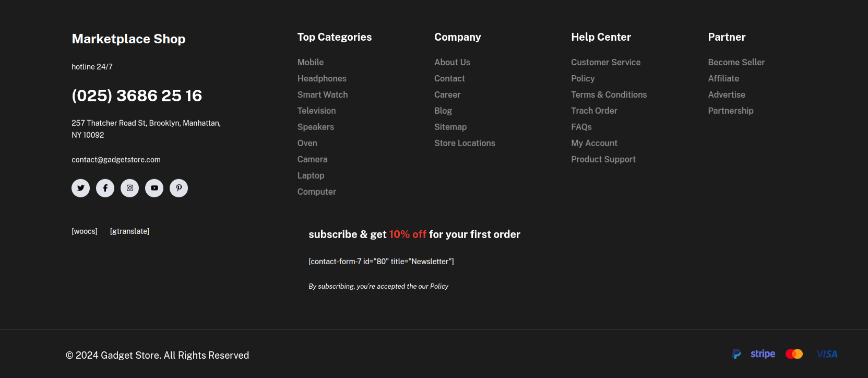View Terms & Conditions
The image size is (868, 378).
pos(609,95)
